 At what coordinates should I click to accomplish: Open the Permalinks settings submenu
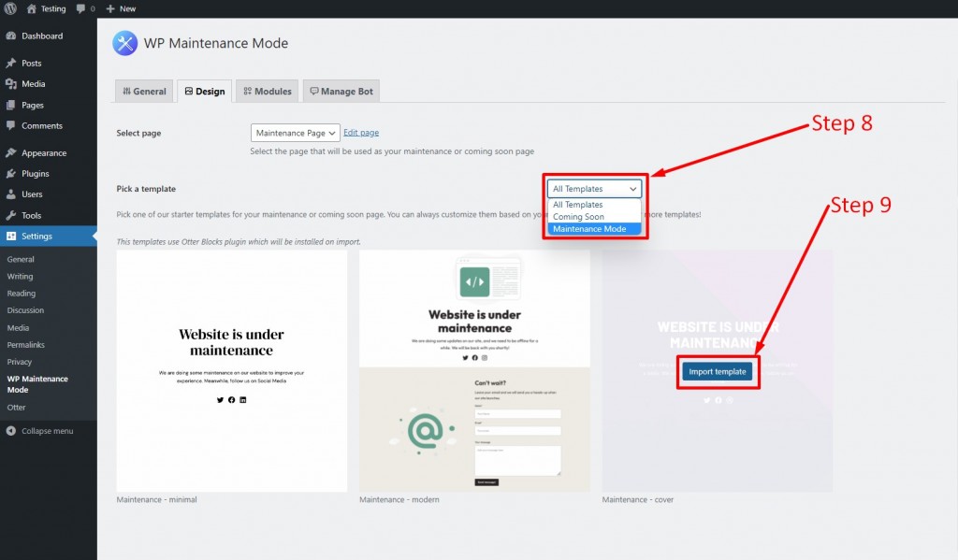coord(25,345)
